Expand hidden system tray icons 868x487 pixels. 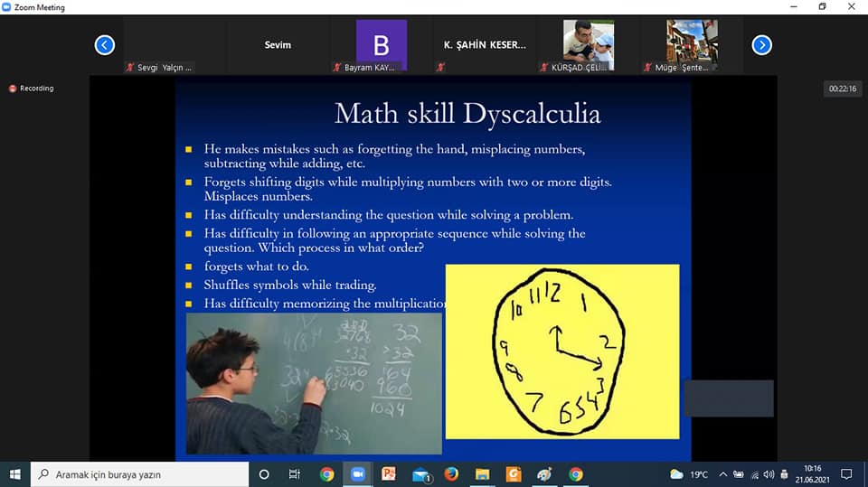pos(723,474)
